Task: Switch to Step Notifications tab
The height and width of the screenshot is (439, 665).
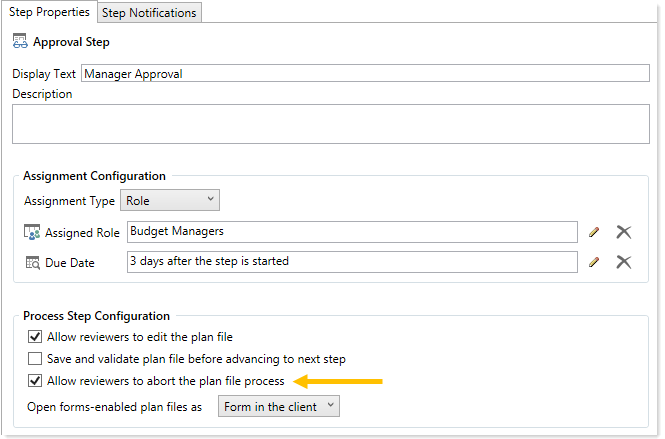Action: [x=150, y=12]
